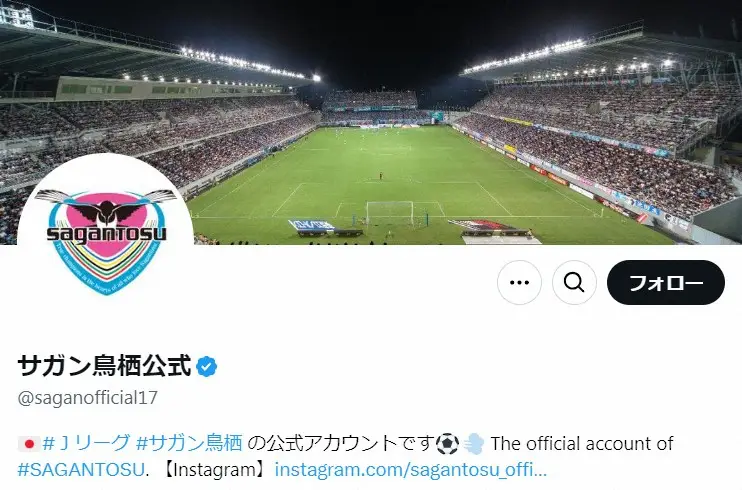
Task: Follow the account with フォロー button
Action: pyautogui.click(x=666, y=283)
